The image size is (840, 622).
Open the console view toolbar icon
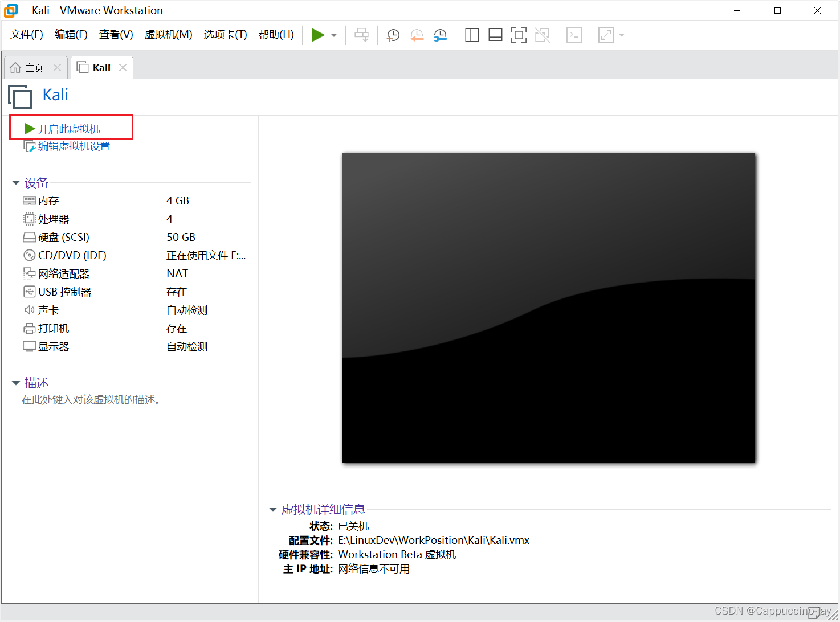tap(574, 35)
